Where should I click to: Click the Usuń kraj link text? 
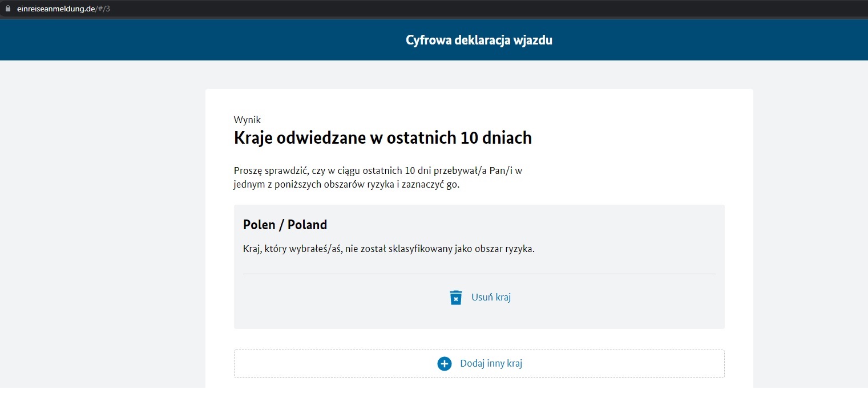click(x=491, y=297)
